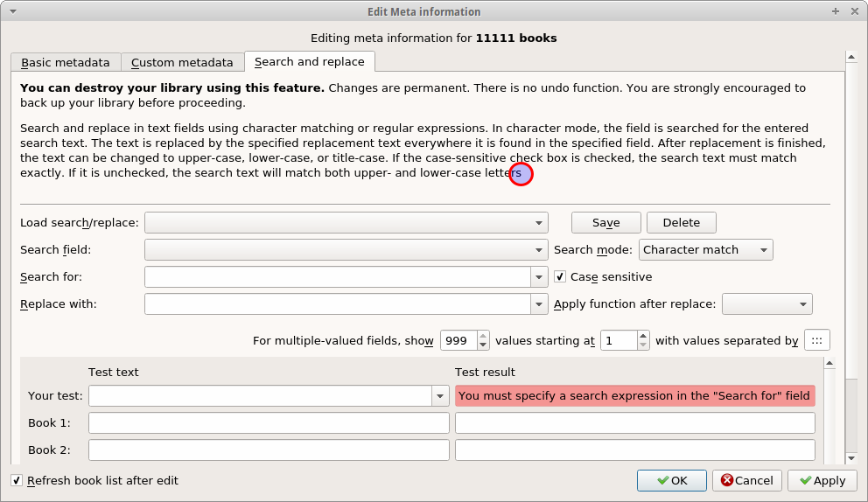Viewport: 868px width, 502px height.
Task: Click the values separated by field
Action: point(816,340)
